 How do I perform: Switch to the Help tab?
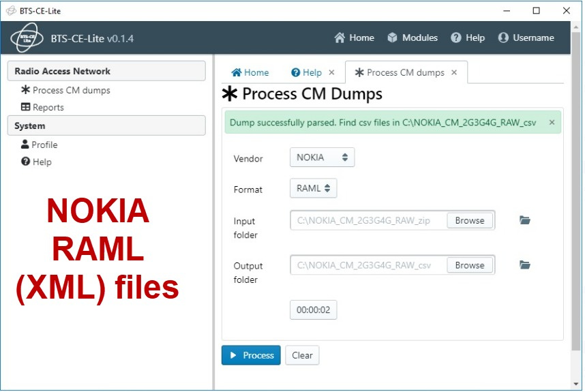pos(306,72)
